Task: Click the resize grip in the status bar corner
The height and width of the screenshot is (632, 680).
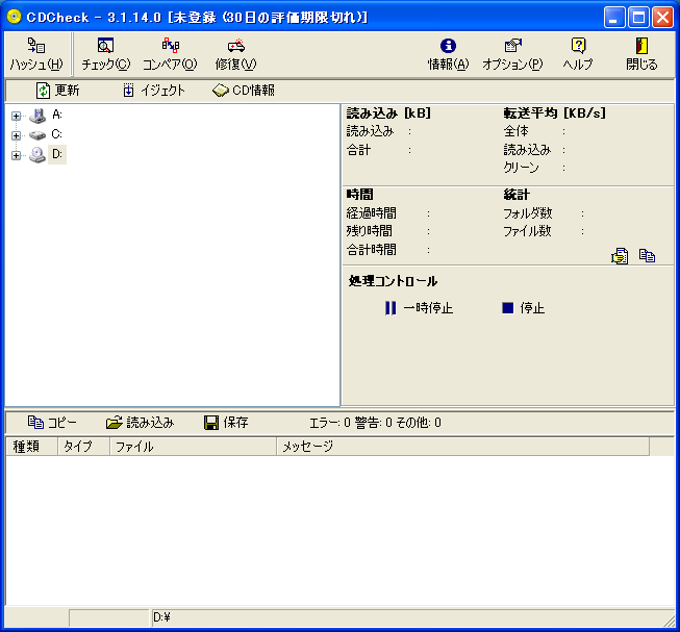Action: (669, 621)
